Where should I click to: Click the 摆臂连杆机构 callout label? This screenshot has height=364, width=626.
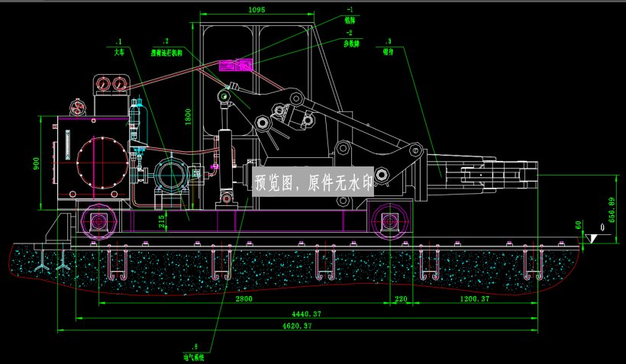[x=166, y=53]
